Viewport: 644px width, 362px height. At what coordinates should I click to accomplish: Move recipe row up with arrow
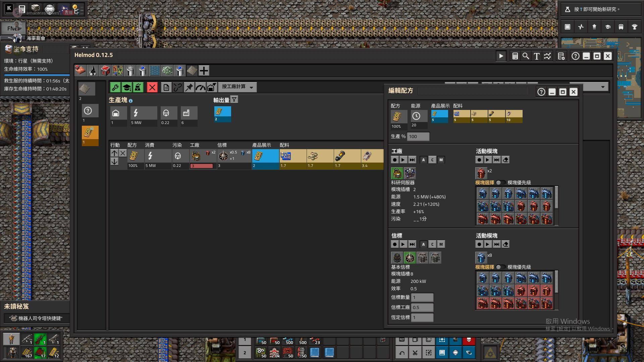[114, 153]
